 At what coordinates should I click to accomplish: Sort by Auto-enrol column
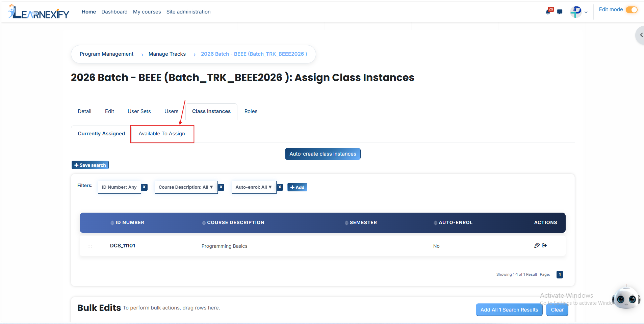(x=453, y=222)
